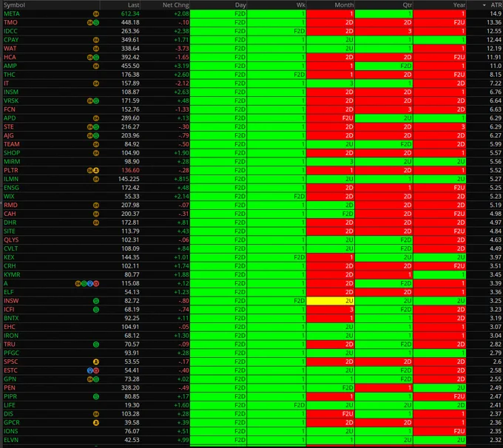
Task: Click the orange 24 icon next to SHOP
Action: coord(96,153)
